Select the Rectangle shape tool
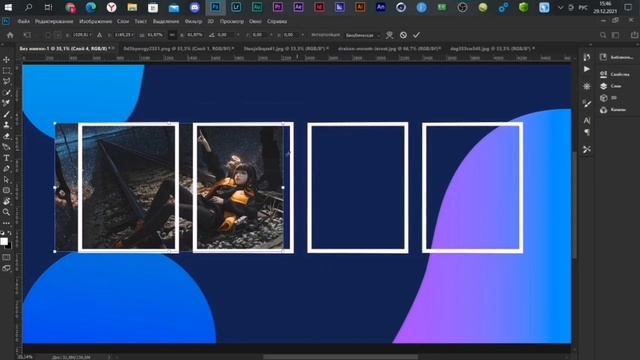This screenshot has width=640, height=360. point(7,190)
